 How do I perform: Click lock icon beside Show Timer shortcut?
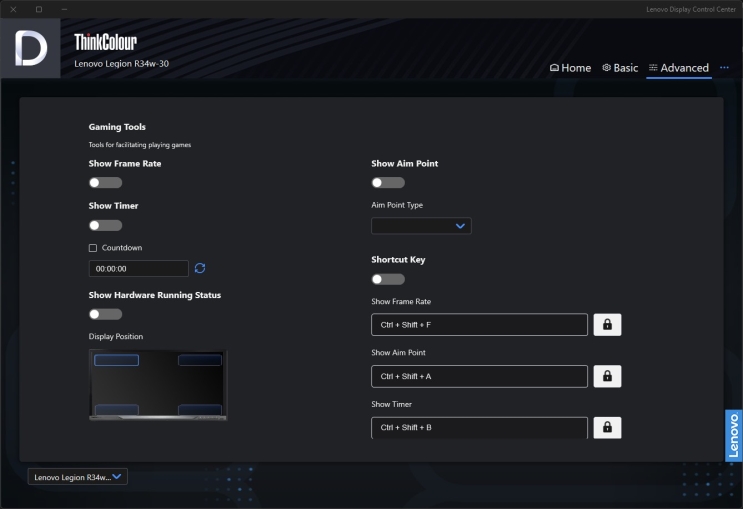point(607,427)
